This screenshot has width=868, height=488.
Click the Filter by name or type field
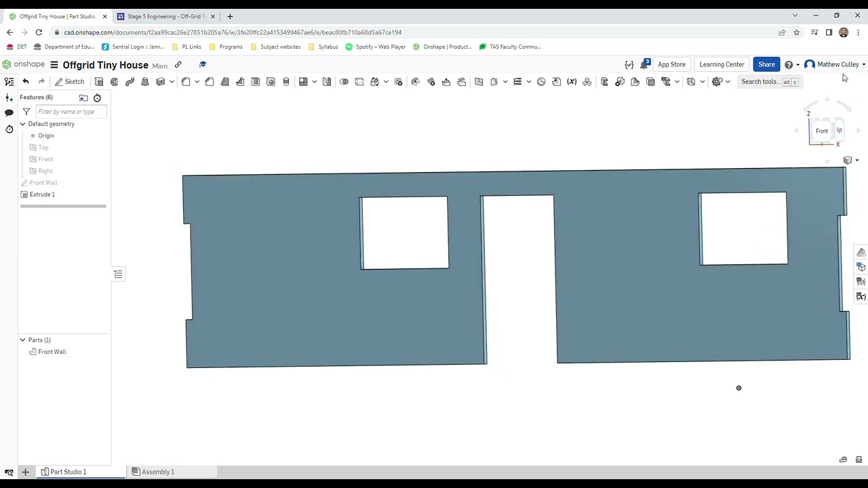(x=71, y=112)
